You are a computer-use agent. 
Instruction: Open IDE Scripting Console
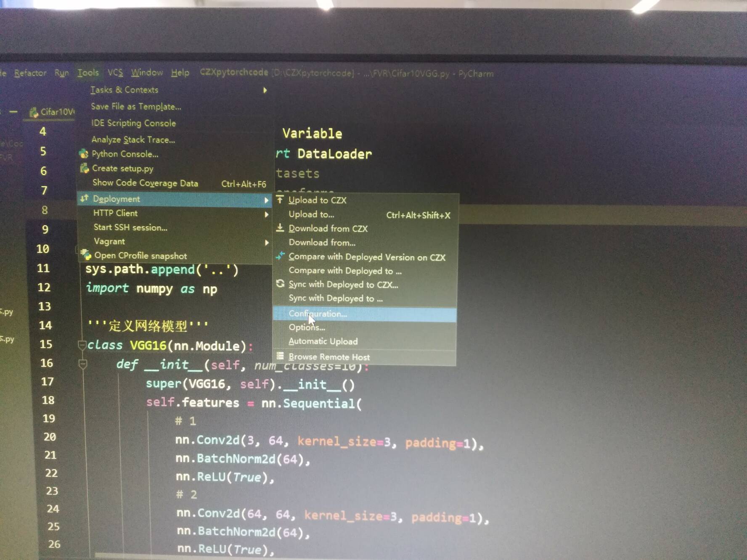[133, 123]
